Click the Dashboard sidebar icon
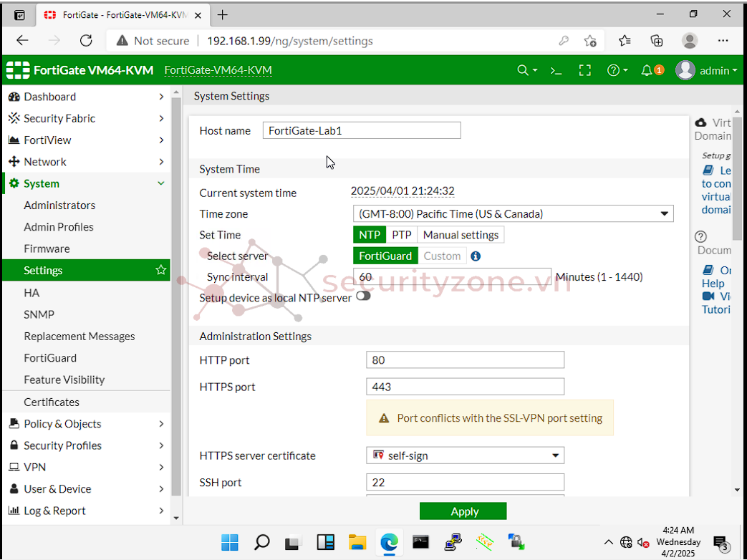Image resolution: width=747 pixels, height=560 pixels. [14, 97]
